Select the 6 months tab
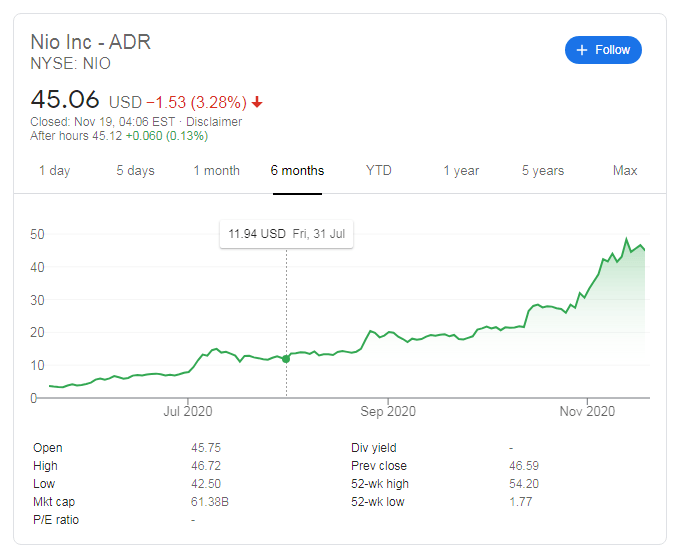 (x=297, y=171)
